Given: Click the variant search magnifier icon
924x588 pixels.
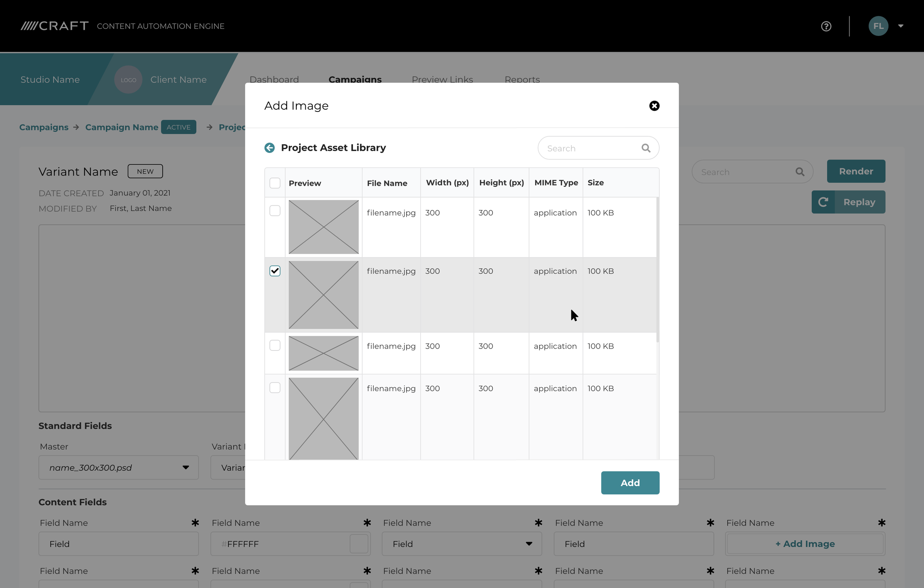Looking at the screenshot, I should [x=800, y=172].
